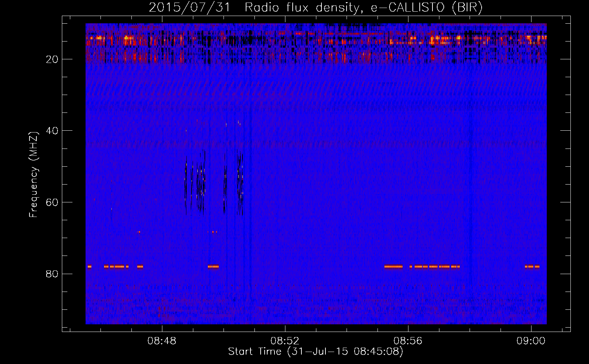Image resolution: width=589 pixels, height=364 pixels.
Task: Click the '40' frequency tick label
Action: tap(52, 131)
